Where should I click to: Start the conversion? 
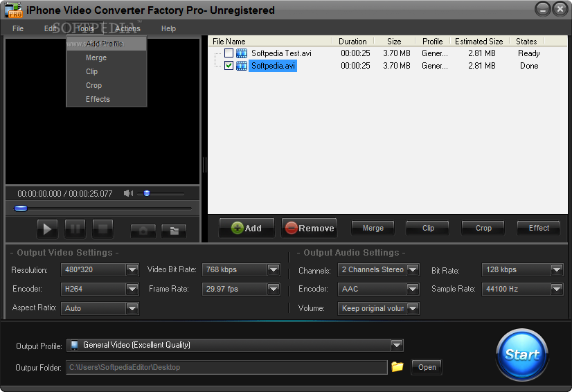click(522, 355)
